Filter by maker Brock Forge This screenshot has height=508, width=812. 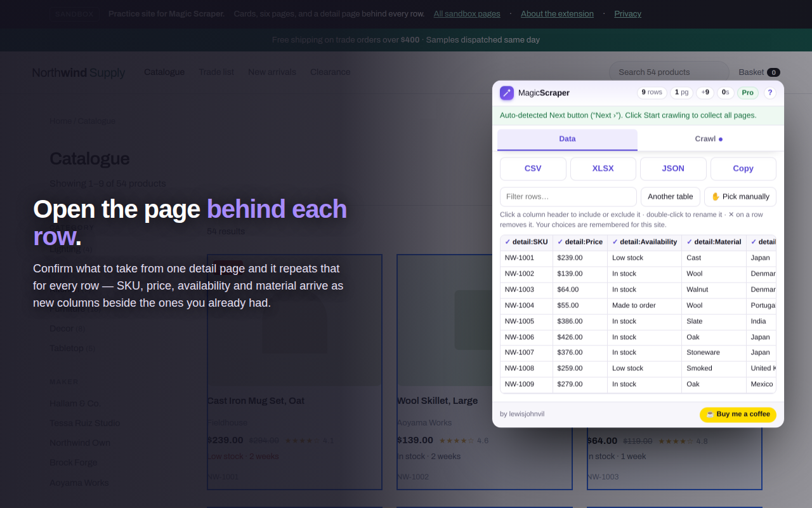tap(74, 463)
